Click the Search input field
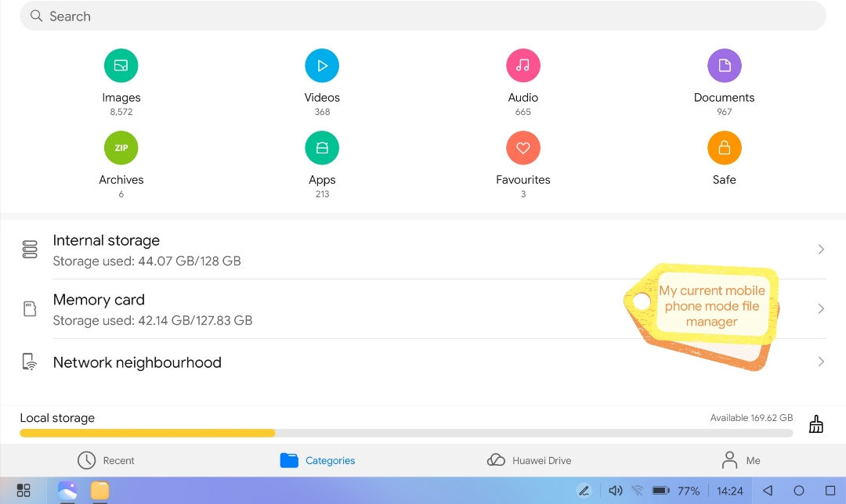Image resolution: width=846 pixels, height=504 pixels. pos(423,16)
